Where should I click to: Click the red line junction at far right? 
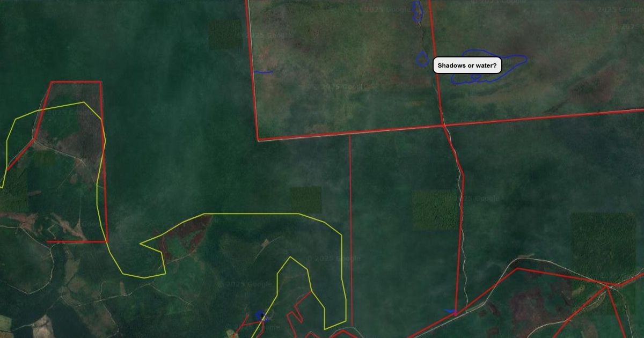click(608, 286)
